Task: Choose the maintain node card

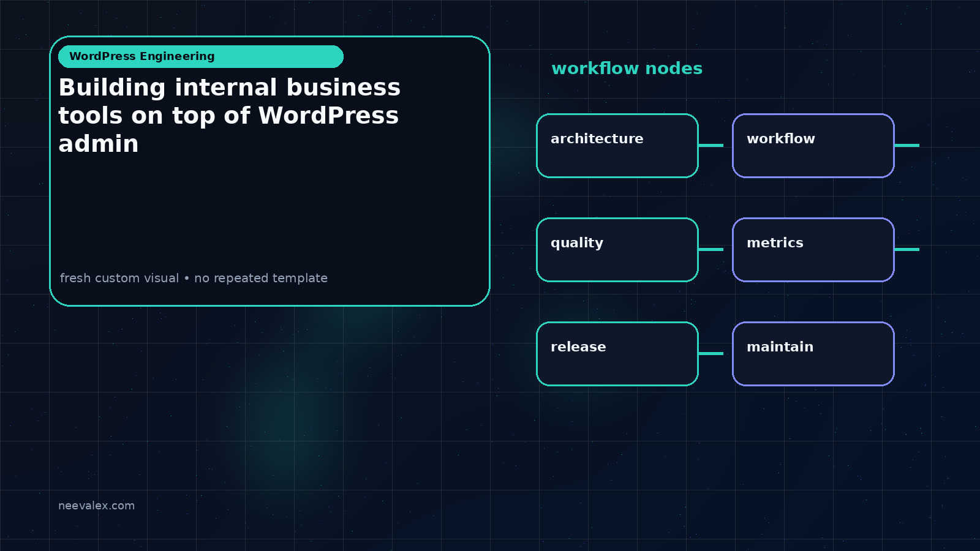Action: (x=813, y=354)
